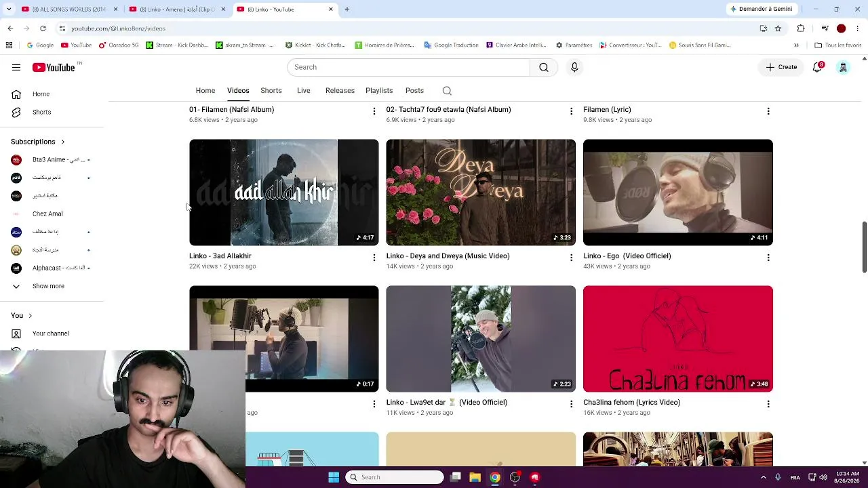
Task: Show the hidden bookmarks overflow chevron
Action: (x=796, y=45)
